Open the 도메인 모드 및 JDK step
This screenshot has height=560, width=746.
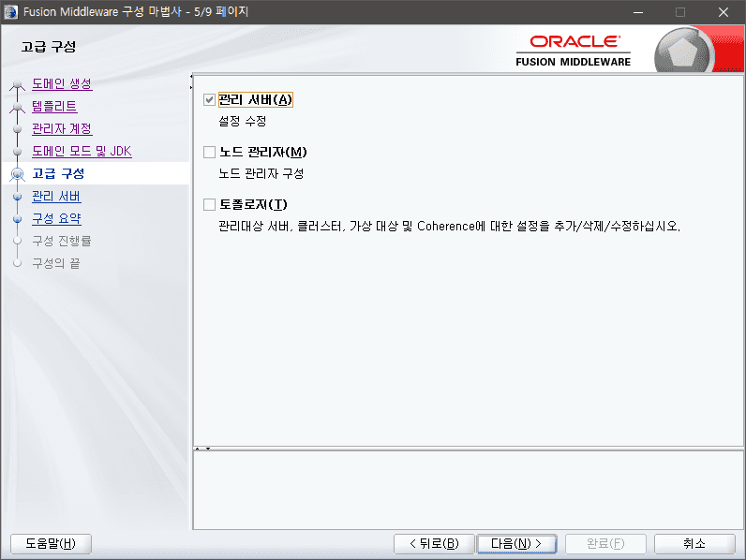(x=82, y=151)
